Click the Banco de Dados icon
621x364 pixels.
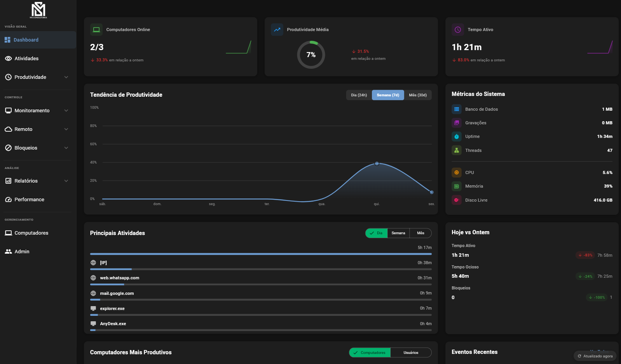pyautogui.click(x=457, y=109)
